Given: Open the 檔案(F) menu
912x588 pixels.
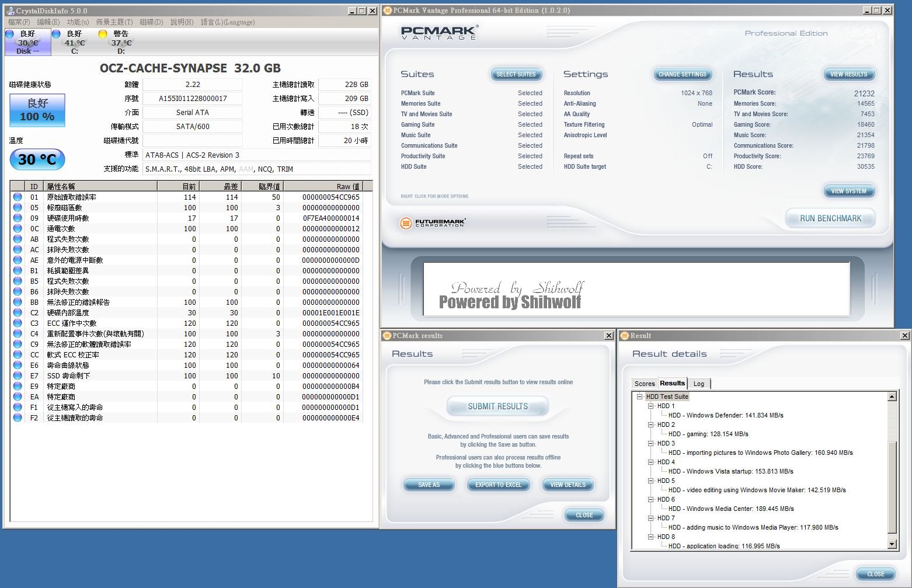Looking at the screenshot, I should [19, 22].
